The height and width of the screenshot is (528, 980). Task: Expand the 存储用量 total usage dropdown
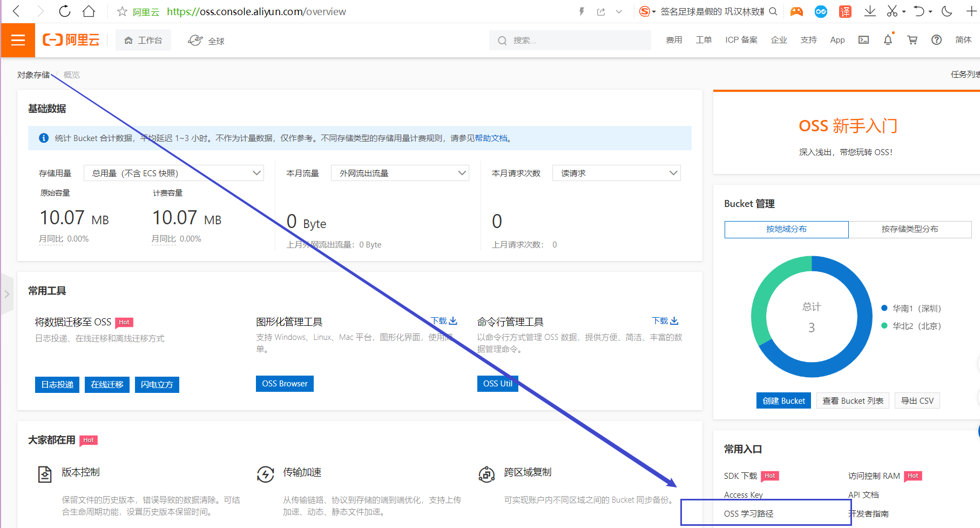point(174,173)
